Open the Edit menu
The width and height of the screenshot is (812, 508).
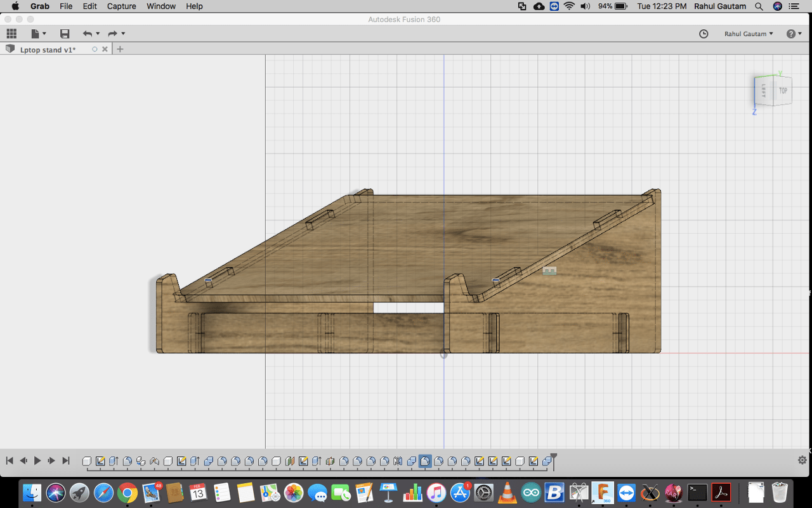(x=89, y=6)
